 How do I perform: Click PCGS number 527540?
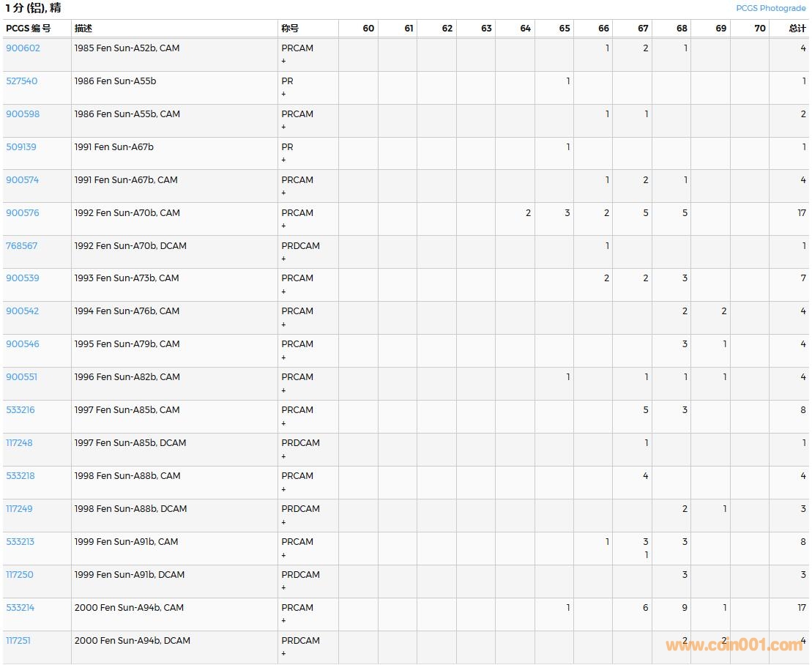(x=21, y=81)
